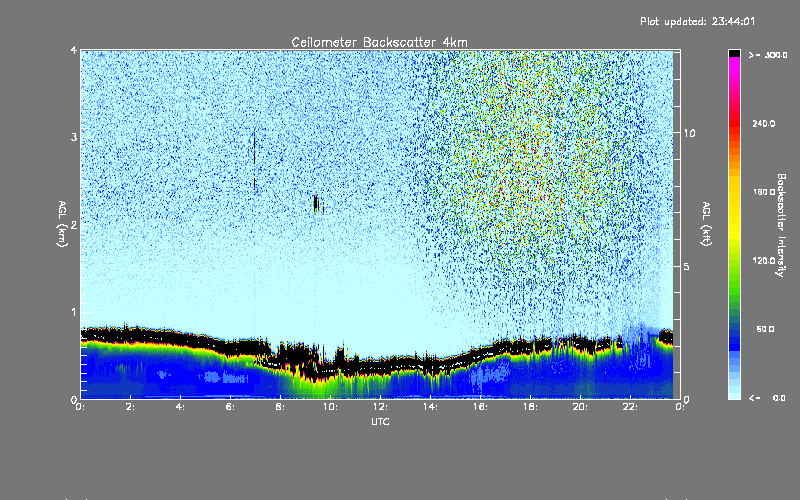Screen dimensions: 800x500
Task: Click the '2' tick on the km axis
Action: (74, 225)
